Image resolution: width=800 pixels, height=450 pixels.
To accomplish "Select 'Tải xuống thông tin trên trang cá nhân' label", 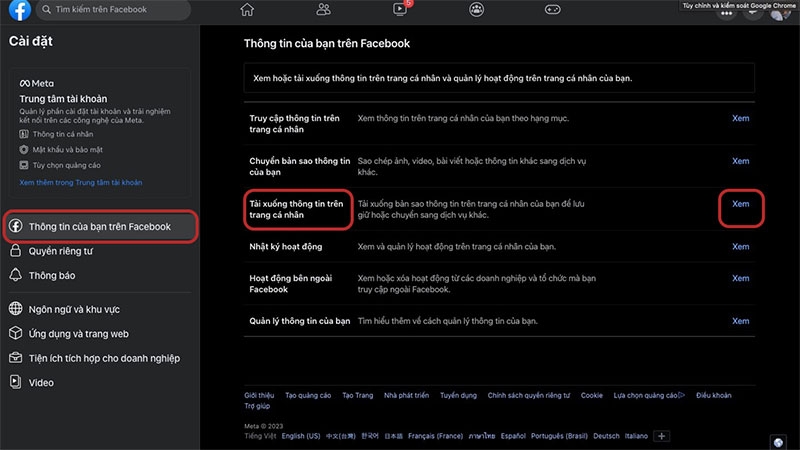I will (x=296, y=209).
